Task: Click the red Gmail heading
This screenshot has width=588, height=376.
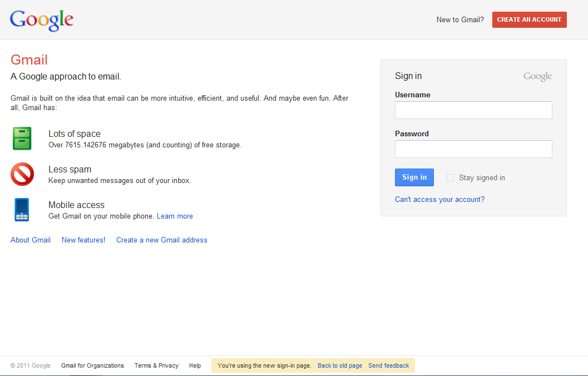Action: tap(29, 60)
